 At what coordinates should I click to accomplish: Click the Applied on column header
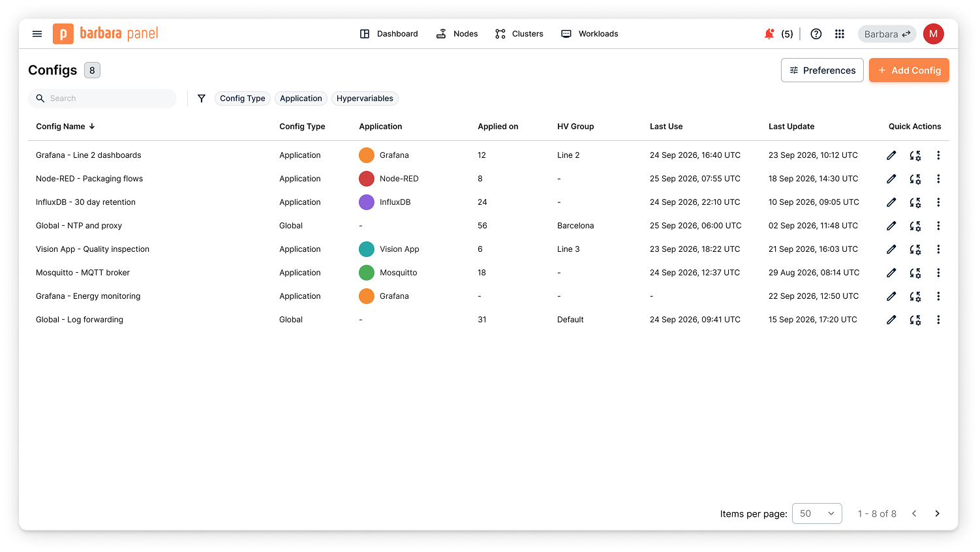pos(498,127)
